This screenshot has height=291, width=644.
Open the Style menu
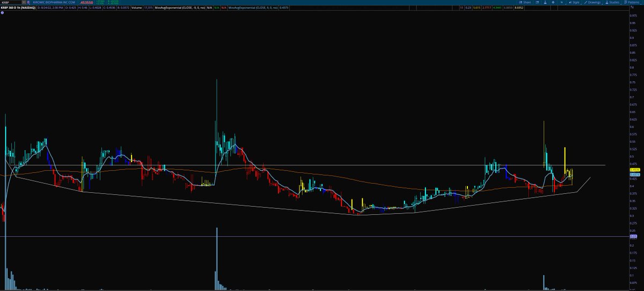574,2
